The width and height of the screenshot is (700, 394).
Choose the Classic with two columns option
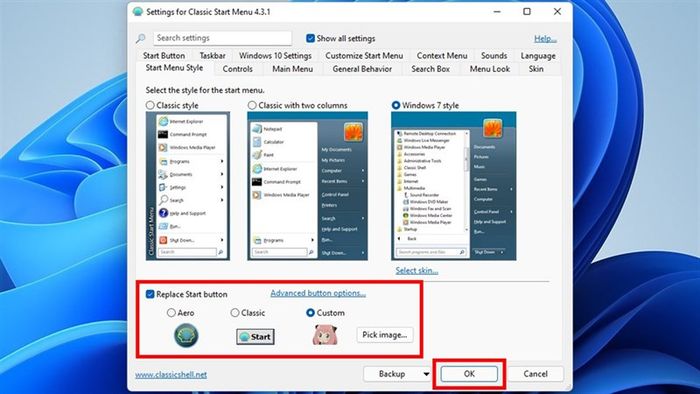pyautogui.click(x=252, y=105)
